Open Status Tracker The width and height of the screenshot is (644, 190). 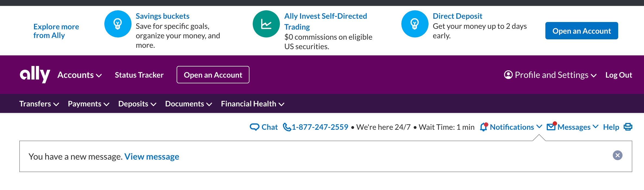coord(139,75)
